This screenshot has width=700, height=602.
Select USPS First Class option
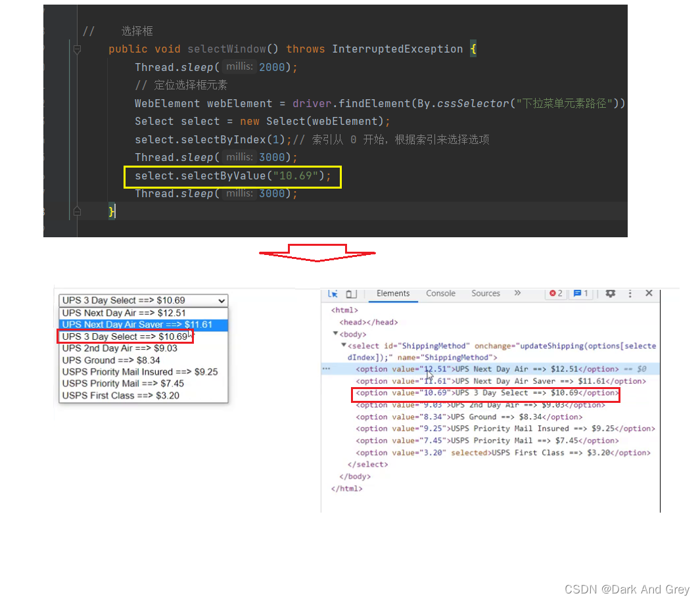[x=143, y=396]
